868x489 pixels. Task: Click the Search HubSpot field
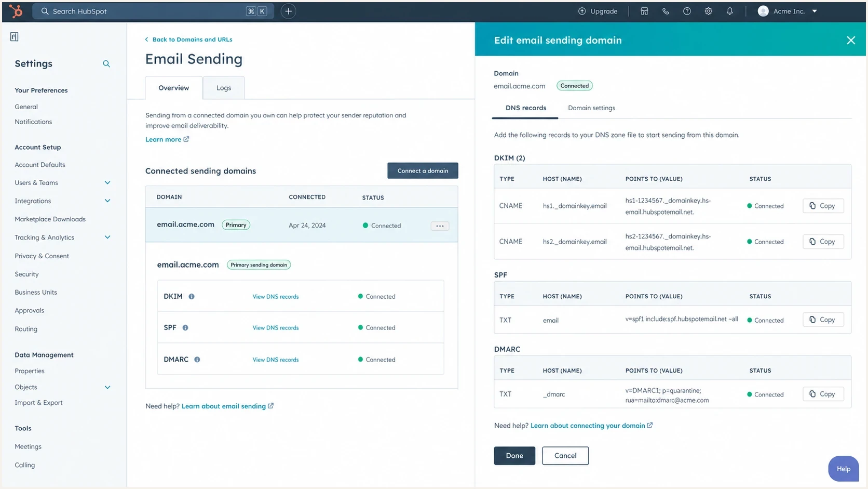(x=153, y=11)
